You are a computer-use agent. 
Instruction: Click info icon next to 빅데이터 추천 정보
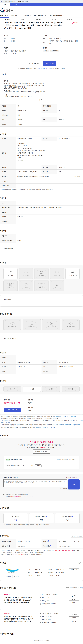(x=14, y=634)
